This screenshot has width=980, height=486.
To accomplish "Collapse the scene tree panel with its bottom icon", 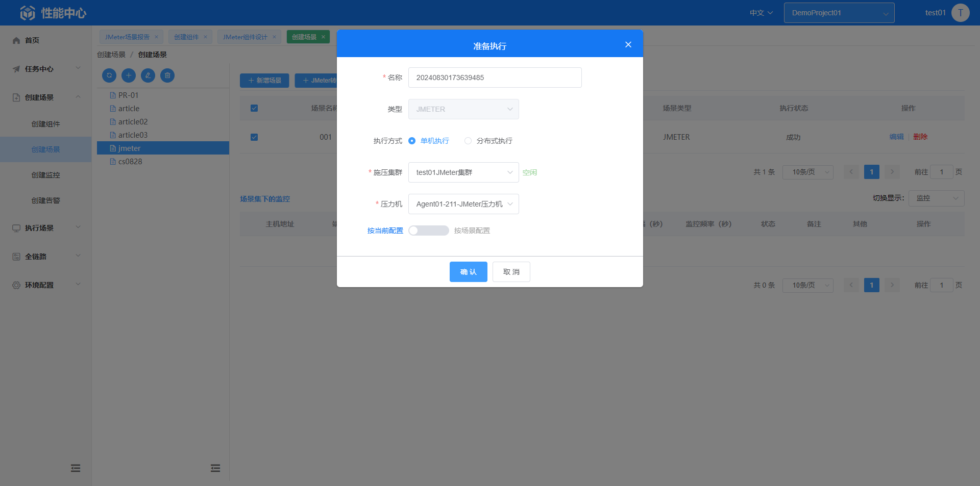I will point(215,468).
